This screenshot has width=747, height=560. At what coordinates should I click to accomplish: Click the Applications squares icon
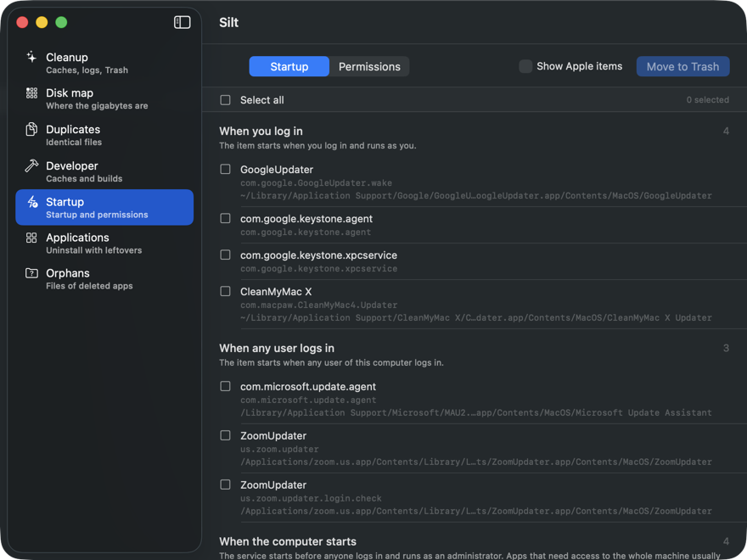tap(31, 238)
